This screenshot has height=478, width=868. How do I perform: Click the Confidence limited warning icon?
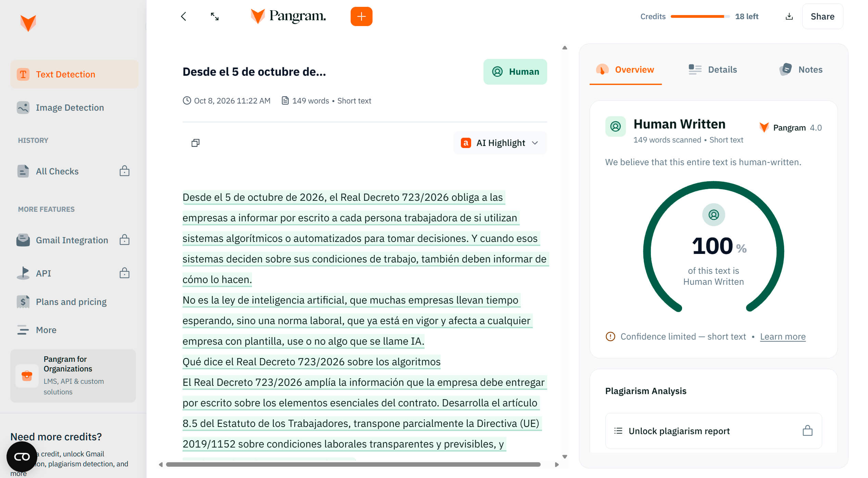[x=610, y=336]
